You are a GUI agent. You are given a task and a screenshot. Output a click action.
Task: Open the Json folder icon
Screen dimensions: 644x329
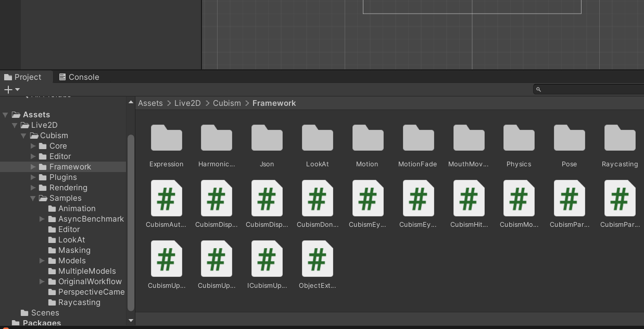[x=267, y=139]
